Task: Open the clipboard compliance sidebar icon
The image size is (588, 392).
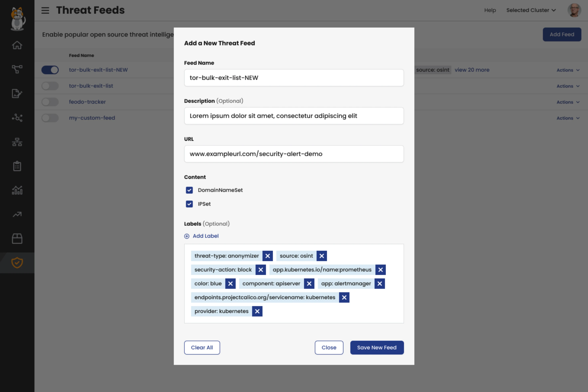Action: tap(17, 166)
